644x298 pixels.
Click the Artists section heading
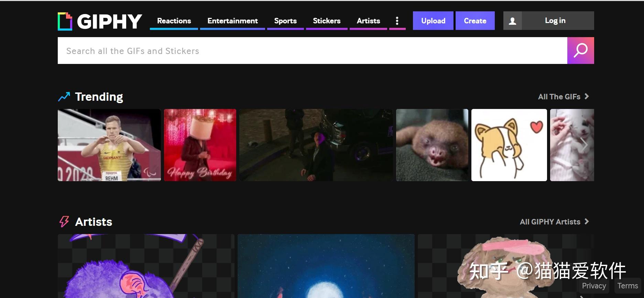tap(94, 222)
